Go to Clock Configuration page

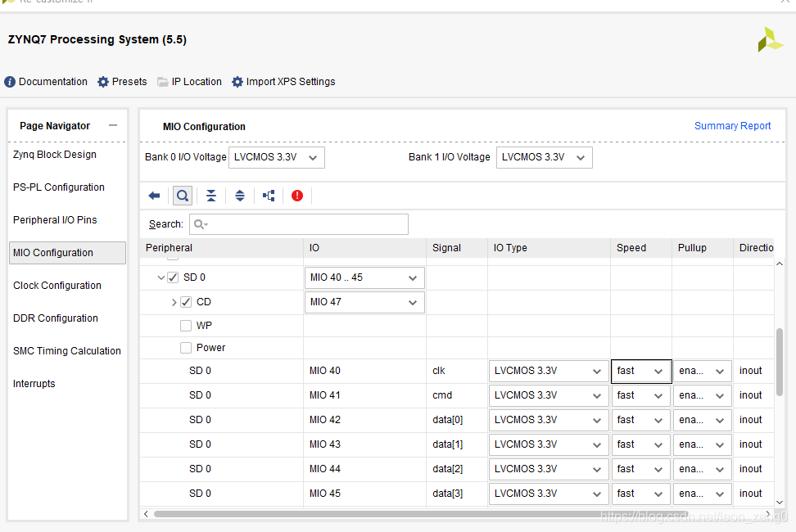[x=57, y=286]
